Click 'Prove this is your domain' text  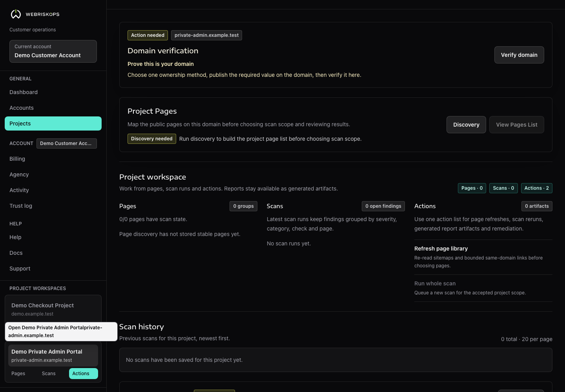click(160, 64)
